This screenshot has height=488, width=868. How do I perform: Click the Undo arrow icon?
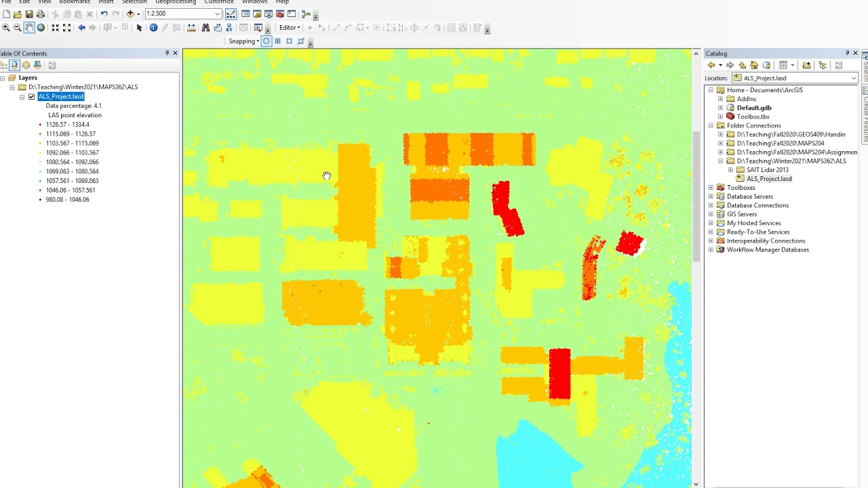[104, 14]
